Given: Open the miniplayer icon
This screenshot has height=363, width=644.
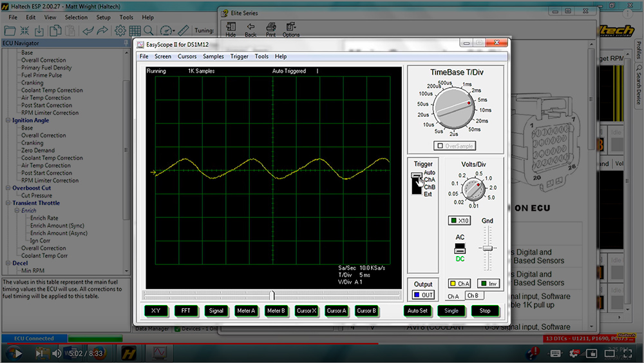Looking at the screenshot, I should (591, 353).
